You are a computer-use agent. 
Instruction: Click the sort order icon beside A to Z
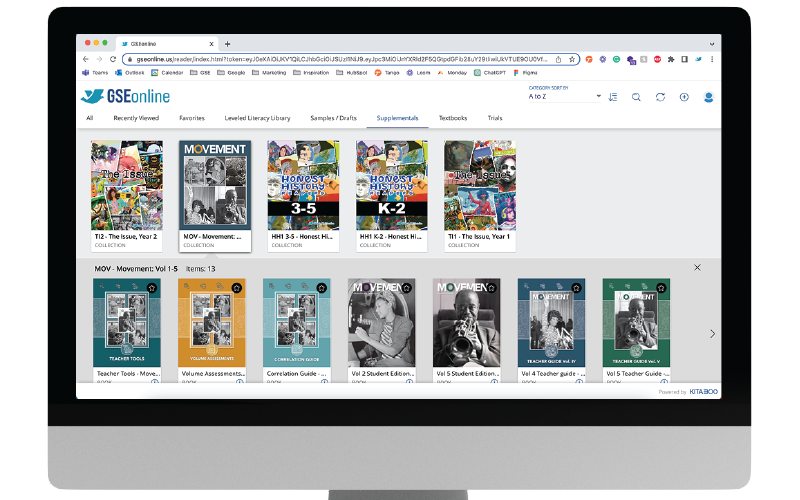click(x=613, y=97)
